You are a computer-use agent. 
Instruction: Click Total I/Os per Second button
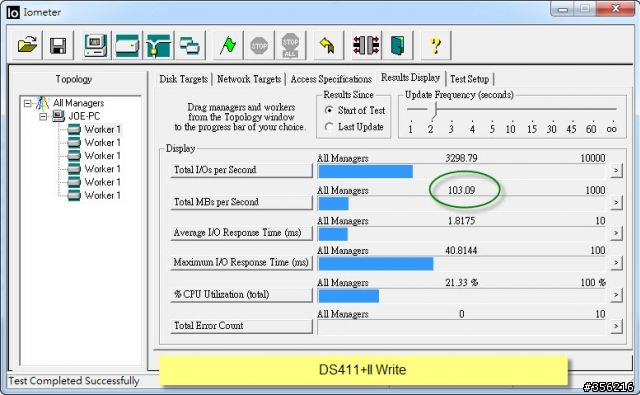click(241, 170)
